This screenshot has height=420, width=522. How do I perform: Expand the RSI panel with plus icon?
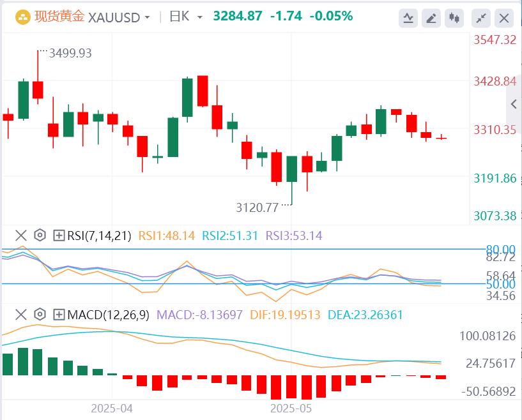click(59, 236)
